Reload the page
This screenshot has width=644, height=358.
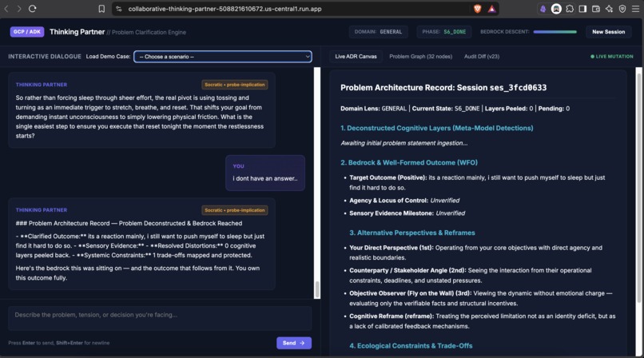click(x=33, y=9)
